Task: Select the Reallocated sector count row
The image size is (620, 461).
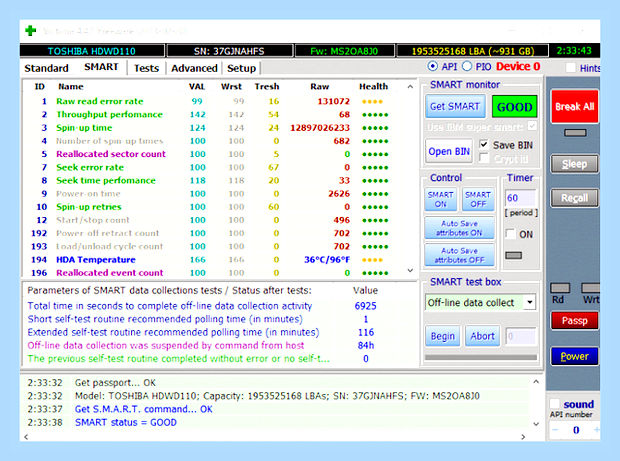Action: (x=213, y=154)
